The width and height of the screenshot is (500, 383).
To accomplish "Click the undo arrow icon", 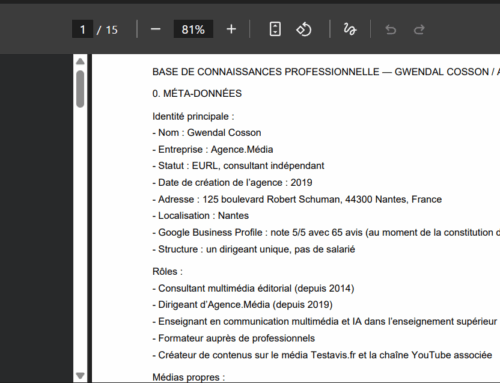I will 391,30.
